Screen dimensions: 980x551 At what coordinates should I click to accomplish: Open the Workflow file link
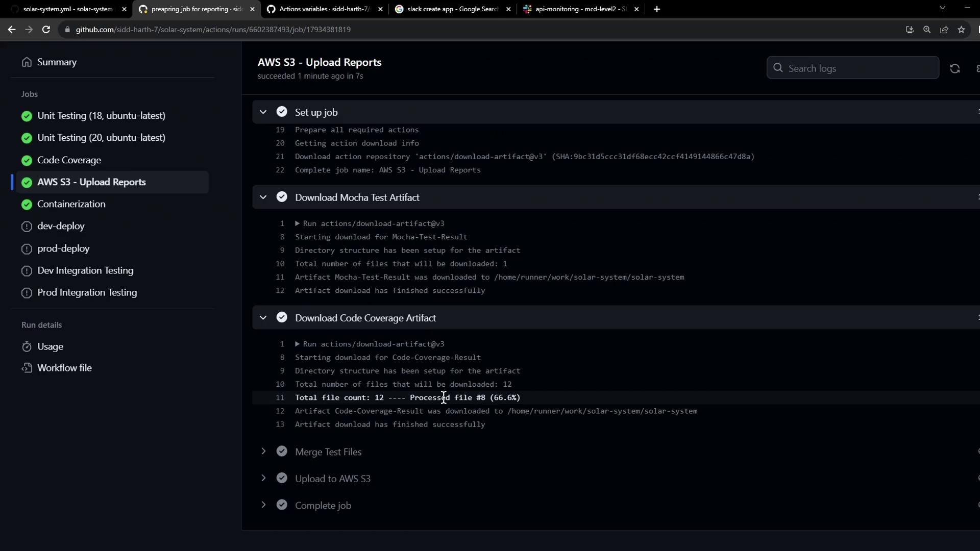64,368
